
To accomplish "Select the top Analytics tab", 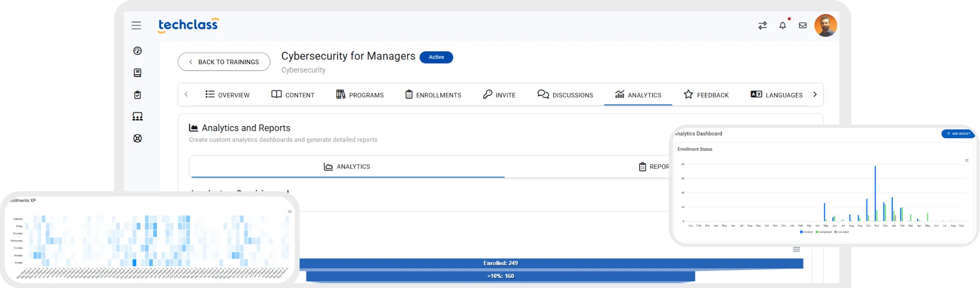I will 638,95.
